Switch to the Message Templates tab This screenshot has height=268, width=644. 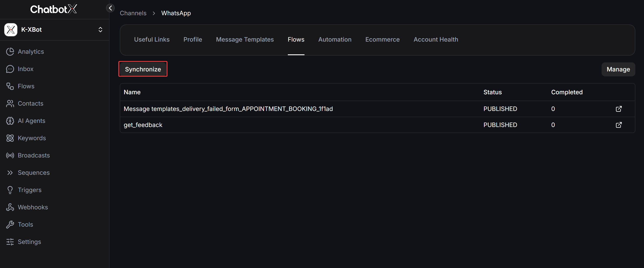pos(245,40)
